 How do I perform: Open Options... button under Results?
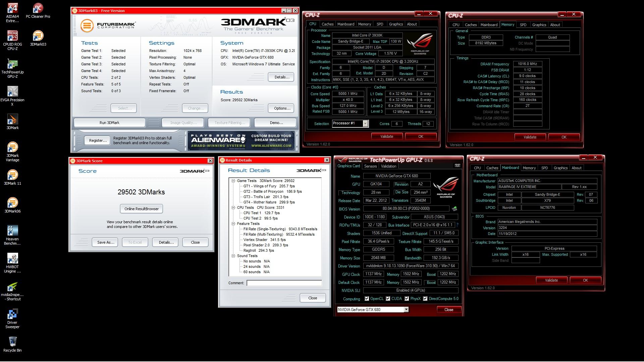pyautogui.click(x=282, y=108)
